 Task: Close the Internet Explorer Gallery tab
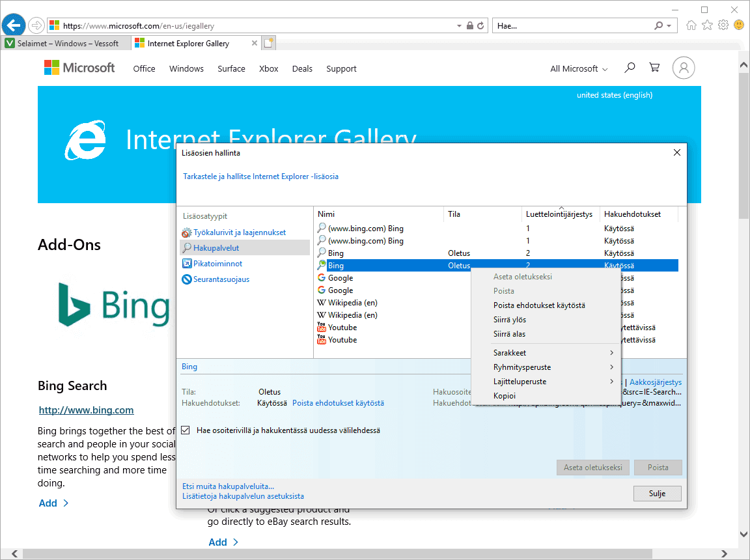255,43
